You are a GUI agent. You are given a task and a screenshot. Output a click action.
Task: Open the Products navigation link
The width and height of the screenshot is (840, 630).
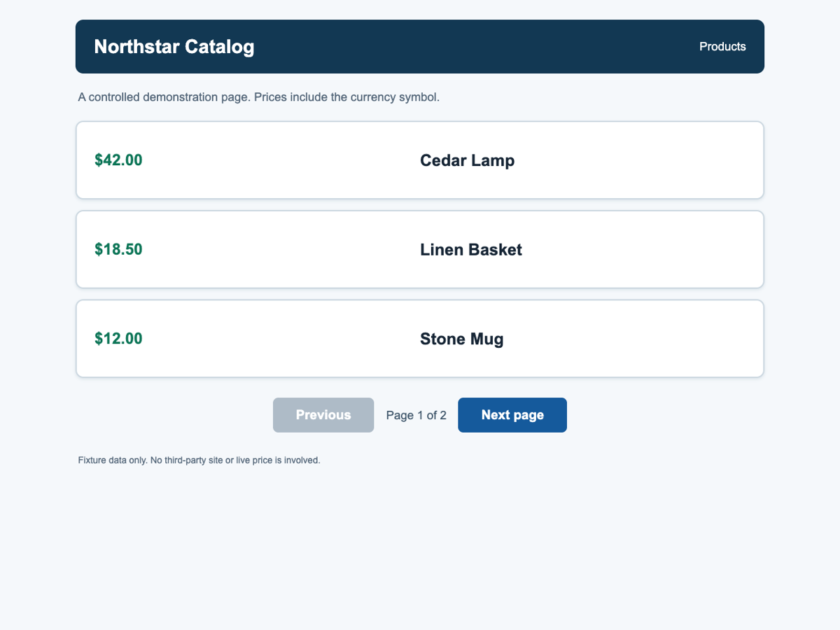point(722,47)
